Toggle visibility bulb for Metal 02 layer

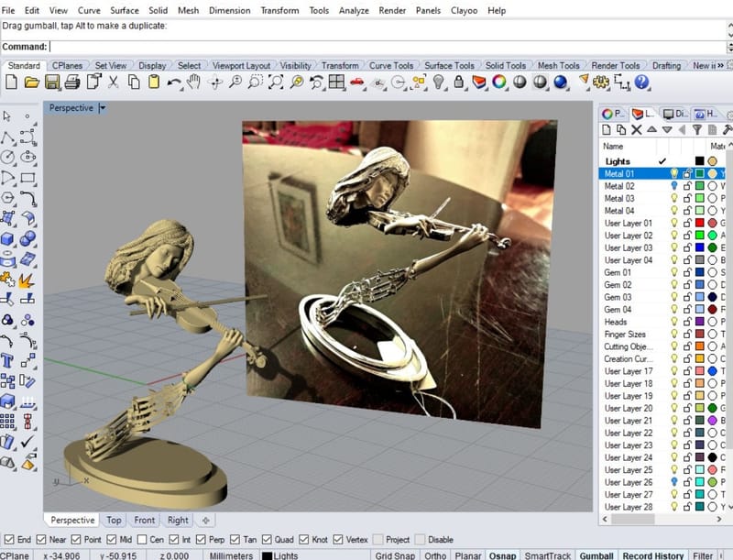pos(674,186)
